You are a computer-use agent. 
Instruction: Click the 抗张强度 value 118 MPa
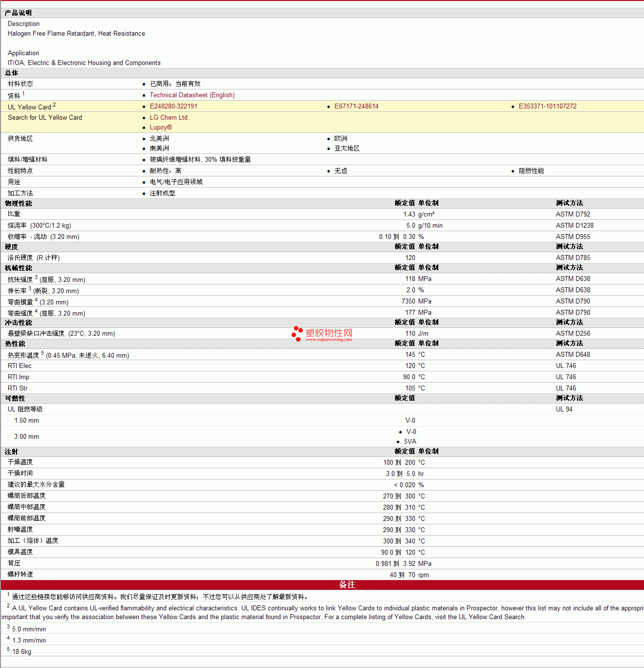point(418,279)
